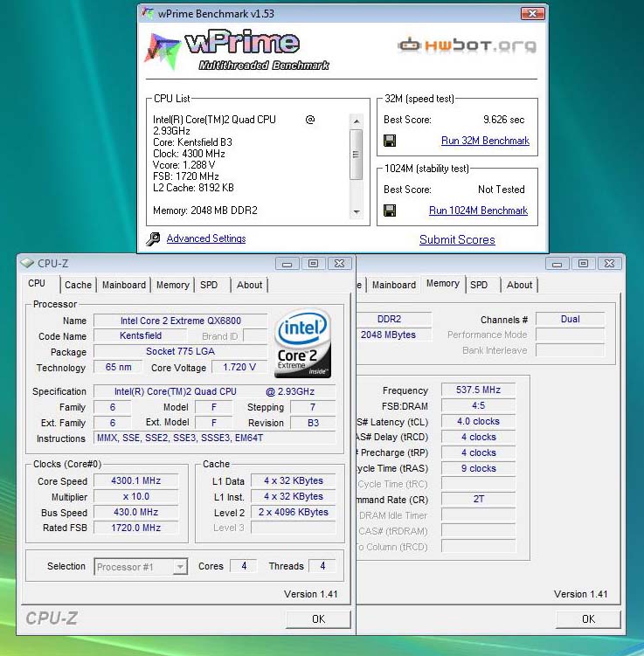Click the Channels # value Dual

tap(570, 319)
